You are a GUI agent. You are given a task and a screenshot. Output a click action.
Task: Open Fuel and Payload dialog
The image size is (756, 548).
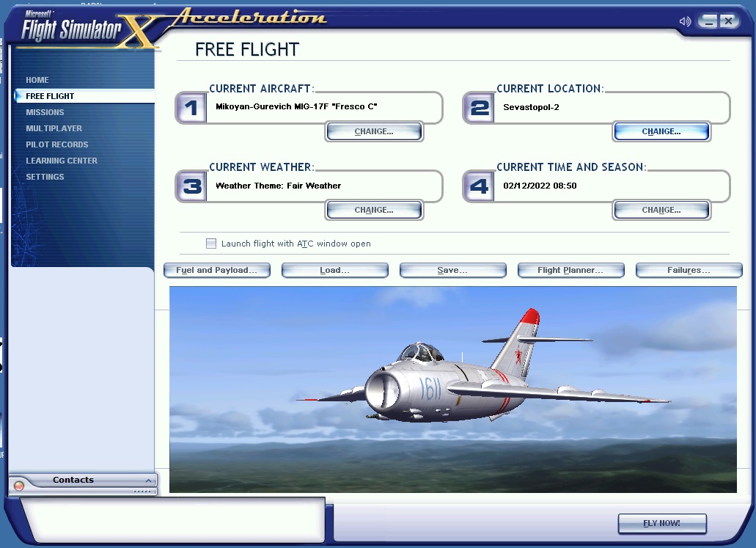[x=217, y=270]
